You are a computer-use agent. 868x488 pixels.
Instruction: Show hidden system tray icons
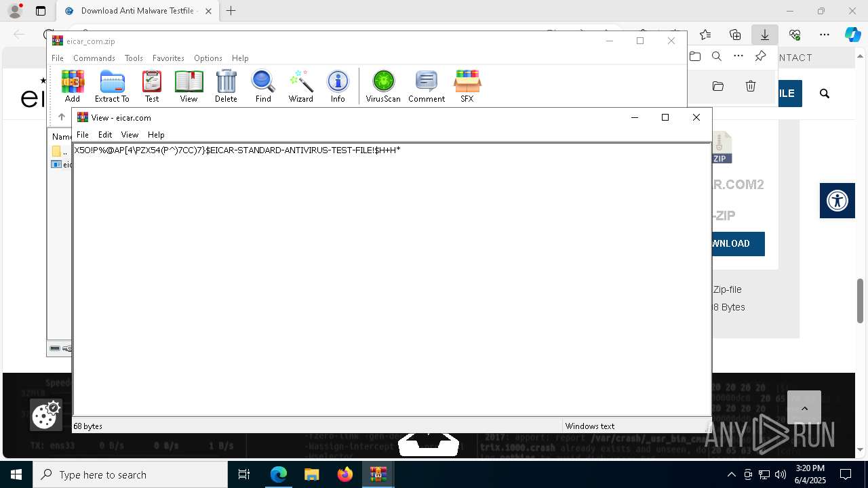point(731,474)
